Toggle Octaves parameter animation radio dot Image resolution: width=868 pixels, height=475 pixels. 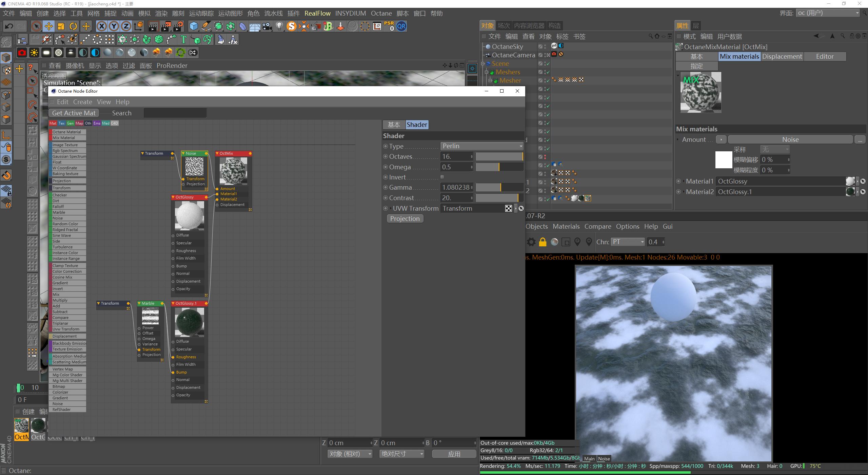386,156
